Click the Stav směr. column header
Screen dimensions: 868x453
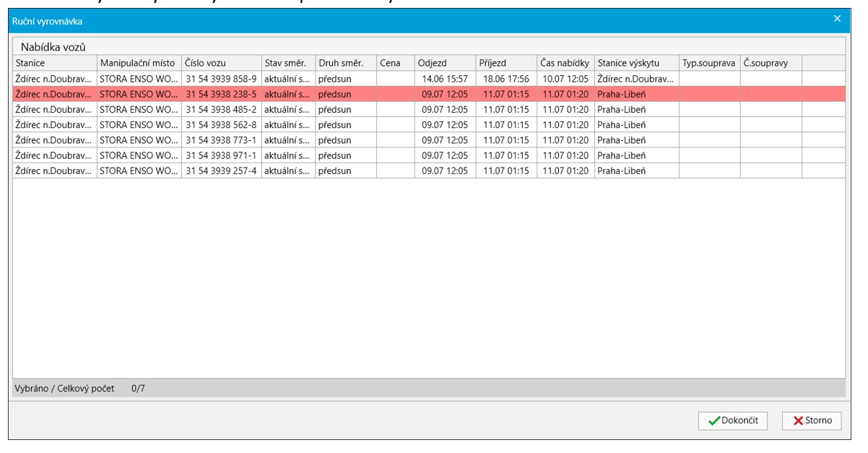click(x=287, y=63)
